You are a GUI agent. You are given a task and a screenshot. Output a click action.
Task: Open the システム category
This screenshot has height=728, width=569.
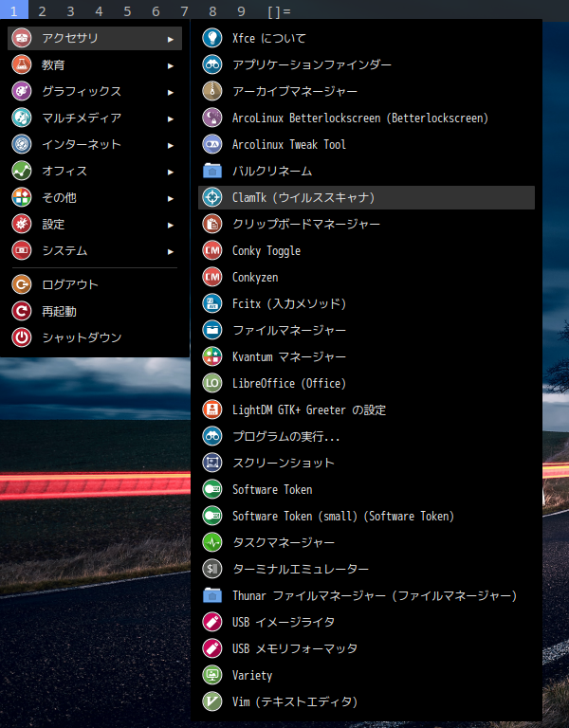click(x=95, y=250)
